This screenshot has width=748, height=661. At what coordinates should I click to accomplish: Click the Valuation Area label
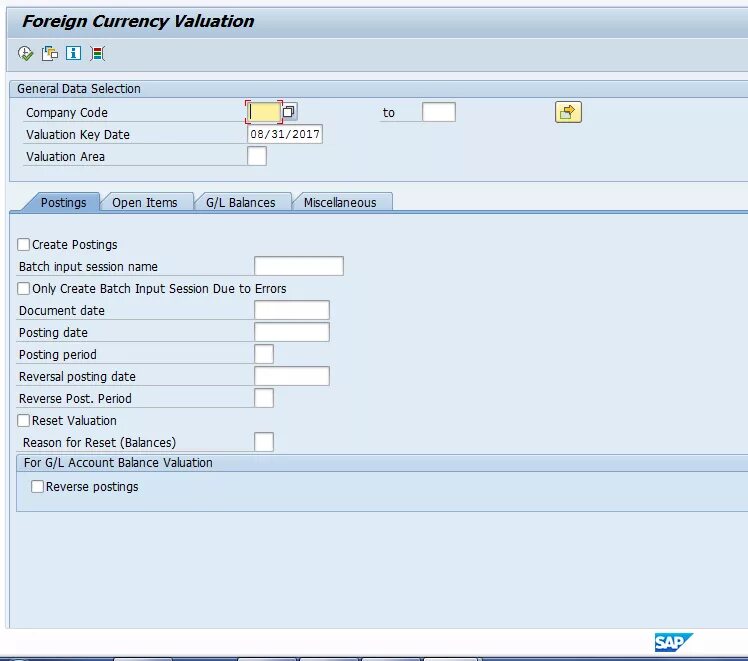(65, 156)
